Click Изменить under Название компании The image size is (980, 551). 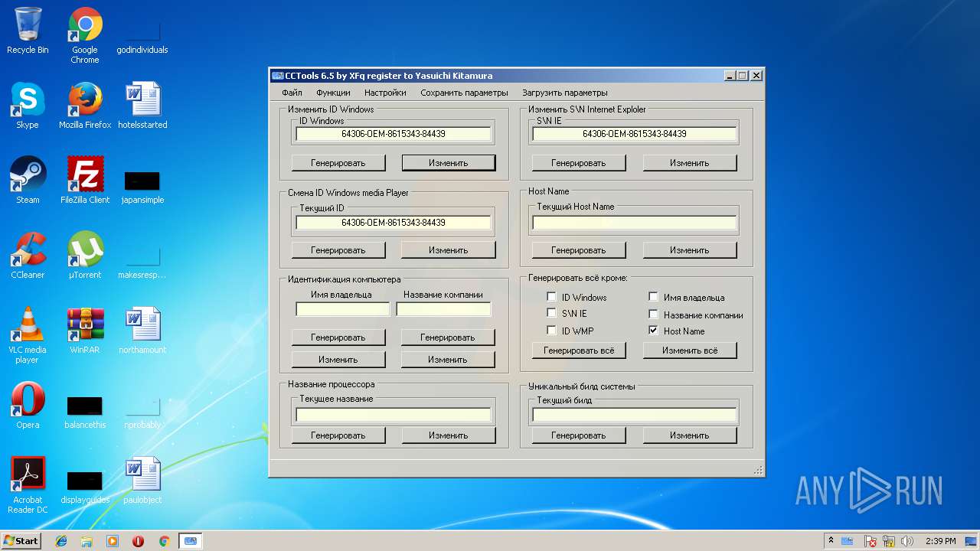pyautogui.click(x=448, y=360)
